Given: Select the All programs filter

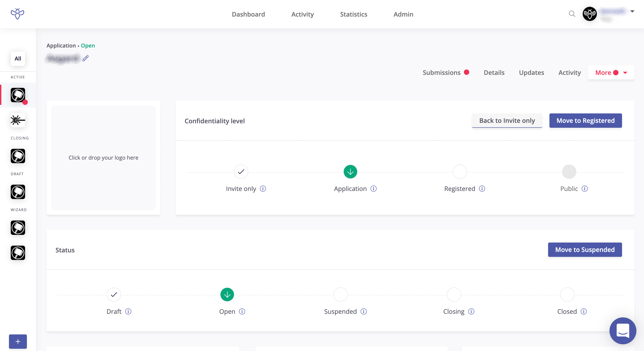Looking at the screenshot, I should (x=18, y=58).
